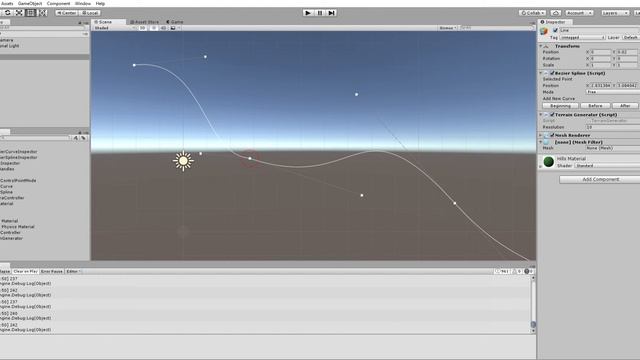Image resolution: width=640 pixels, height=360 pixels.
Task: Open the Console Editor dropdown
Action: coord(73,271)
